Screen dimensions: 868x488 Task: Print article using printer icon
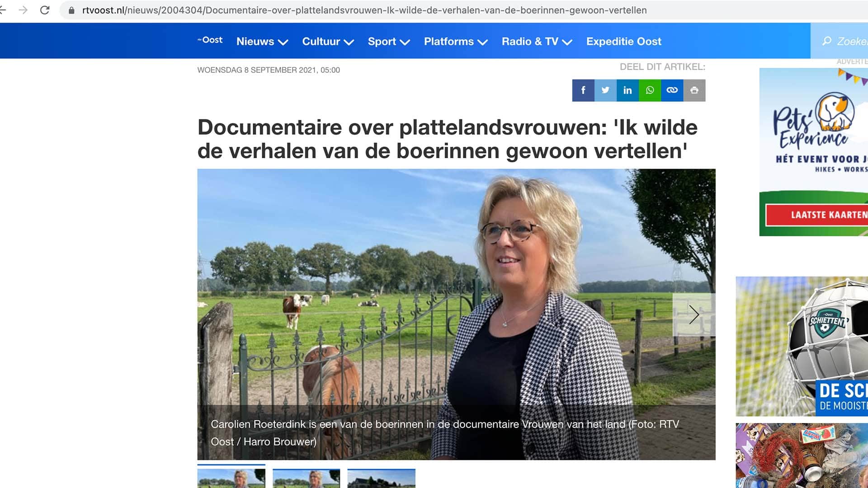tap(694, 90)
